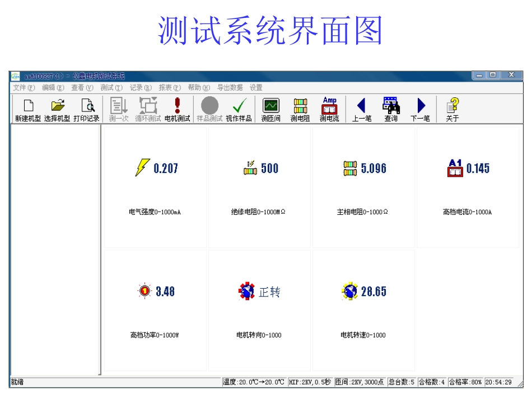Open the 导出数据 menu
Image resolution: width=532 pixels, height=399 pixels.
pyautogui.click(x=230, y=88)
